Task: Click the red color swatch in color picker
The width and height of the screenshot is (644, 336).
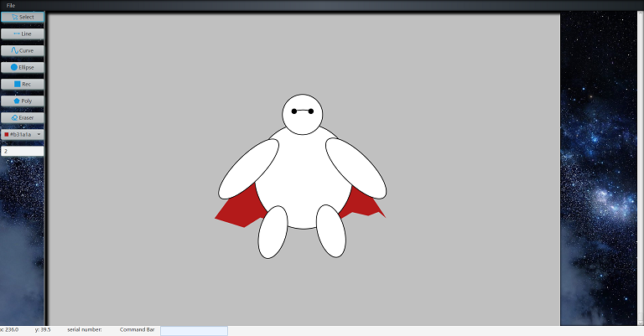Action: click(7, 135)
